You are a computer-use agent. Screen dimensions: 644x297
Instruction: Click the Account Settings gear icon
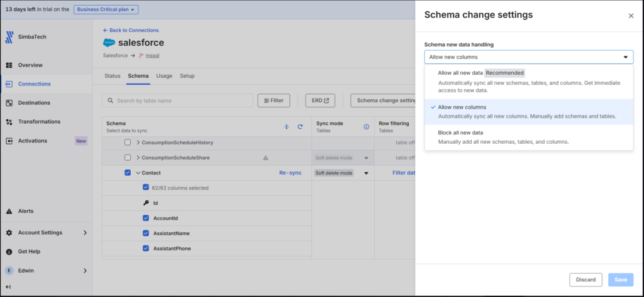[x=9, y=232]
